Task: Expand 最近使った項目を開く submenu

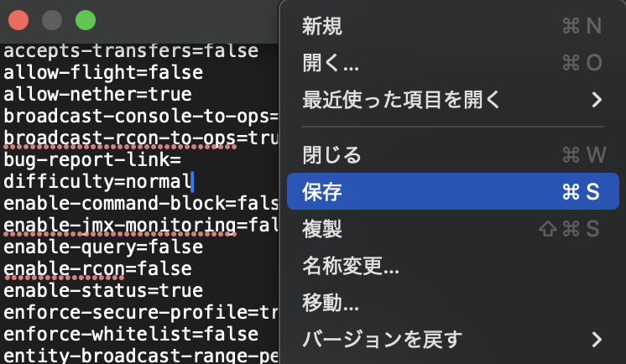Action: click(401, 101)
